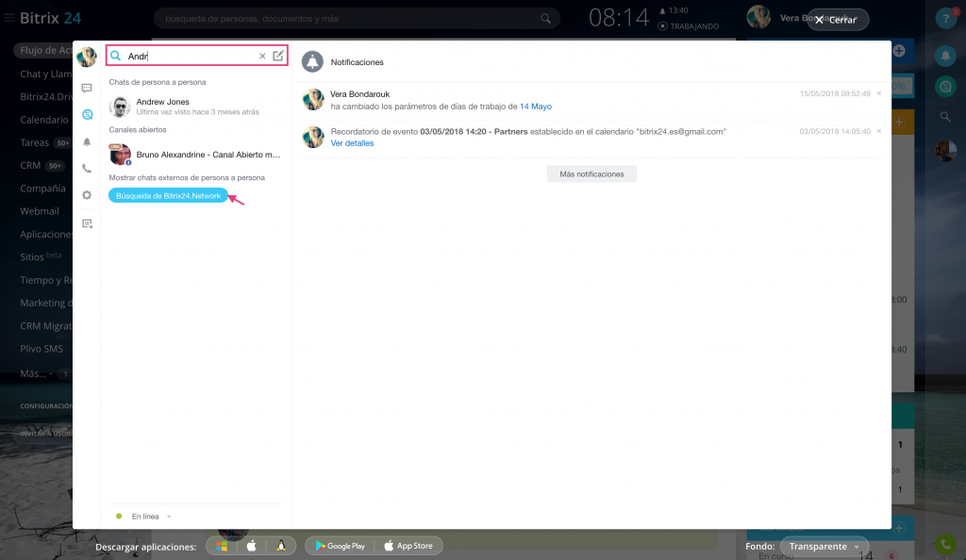Click the top search magnifier icon

pos(545,19)
